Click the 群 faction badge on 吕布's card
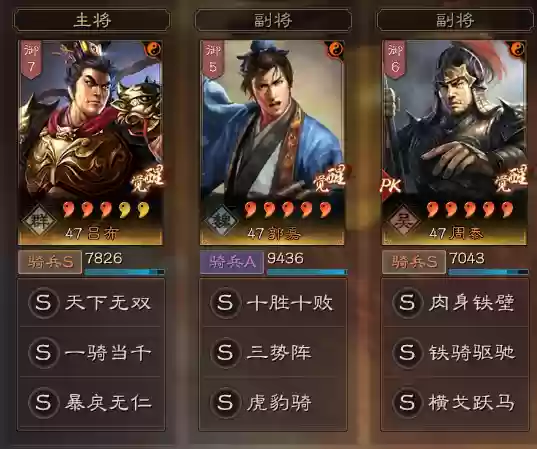Image resolution: width=537 pixels, height=449 pixels. pos(39,221)
